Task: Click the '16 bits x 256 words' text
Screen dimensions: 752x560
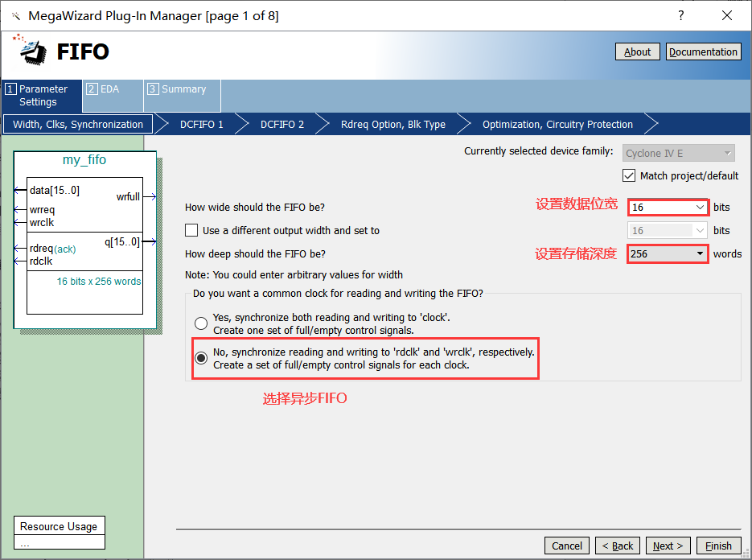Action: pyautogui.click(x=99, y=281)
